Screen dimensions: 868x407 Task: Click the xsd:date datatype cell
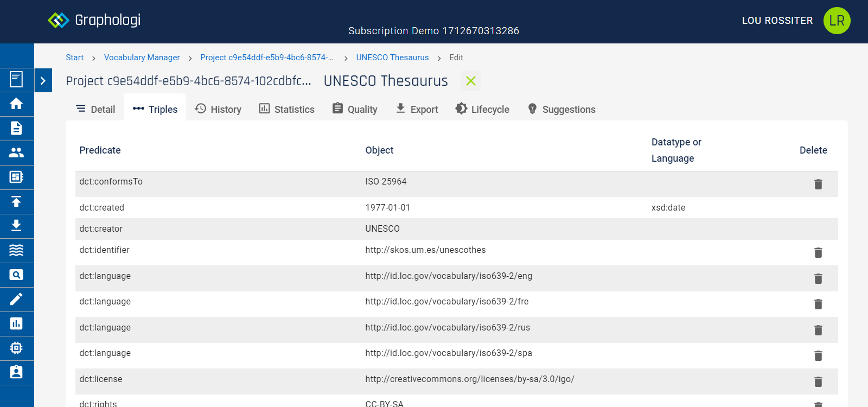pyautogui.click(x=668, y=207)
